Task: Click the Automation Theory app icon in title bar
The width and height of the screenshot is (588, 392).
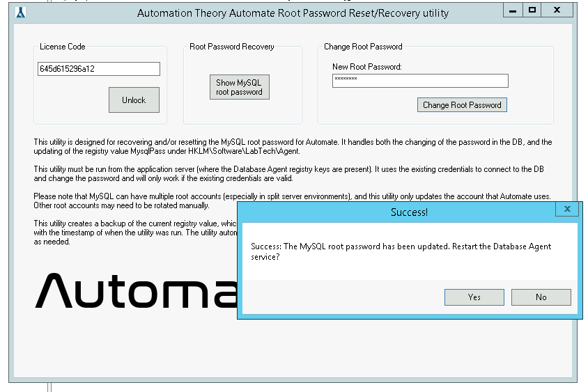Action: (20, 13)
